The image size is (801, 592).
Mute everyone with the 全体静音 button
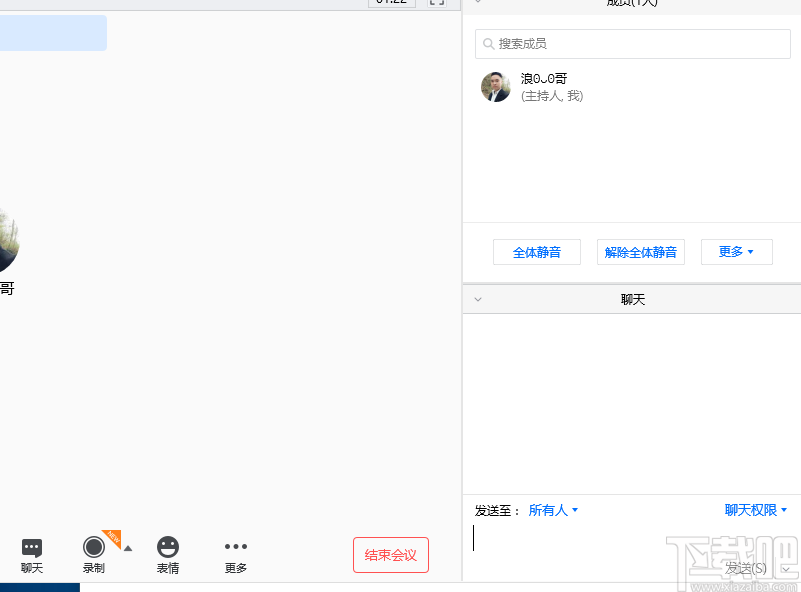tap(536, 252)
